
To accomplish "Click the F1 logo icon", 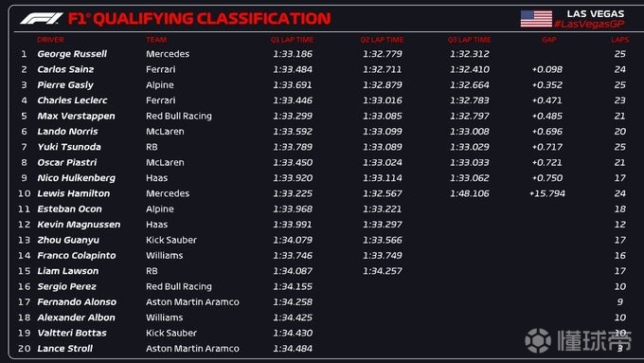I will (x=42, y=19).
